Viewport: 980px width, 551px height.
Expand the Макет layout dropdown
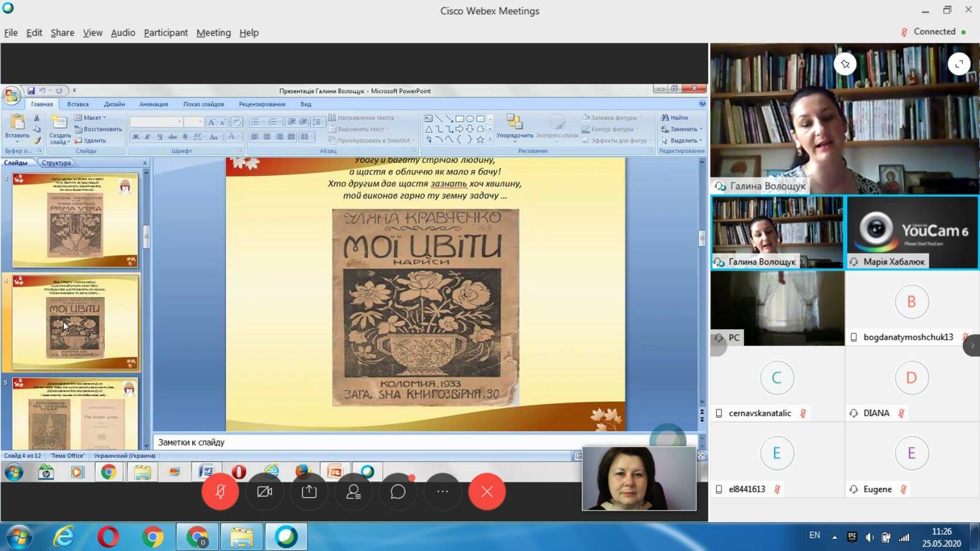point(91,118)
